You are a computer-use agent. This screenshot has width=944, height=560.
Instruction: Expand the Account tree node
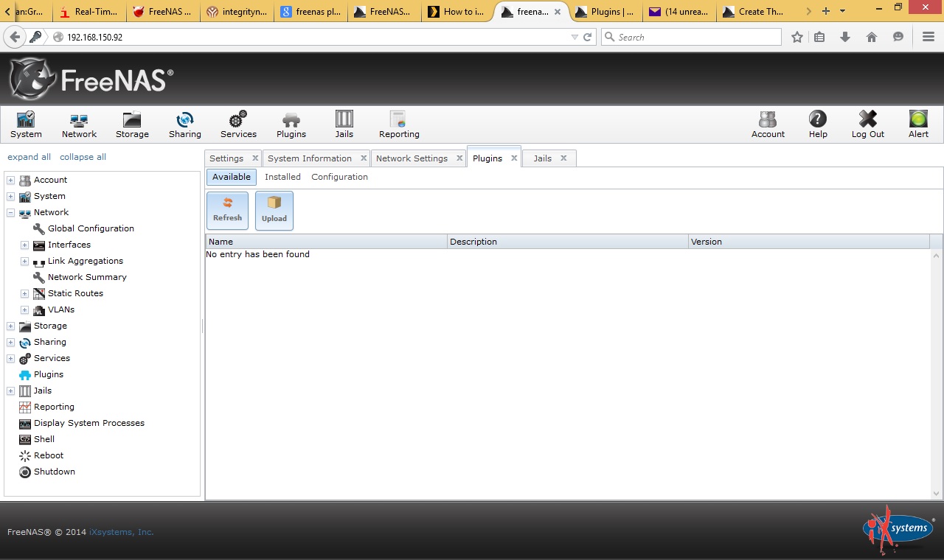tap(10, 180)
